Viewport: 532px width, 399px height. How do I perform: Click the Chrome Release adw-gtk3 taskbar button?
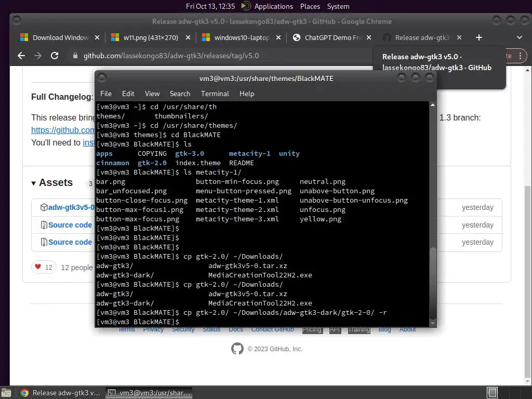pos(61,393)
